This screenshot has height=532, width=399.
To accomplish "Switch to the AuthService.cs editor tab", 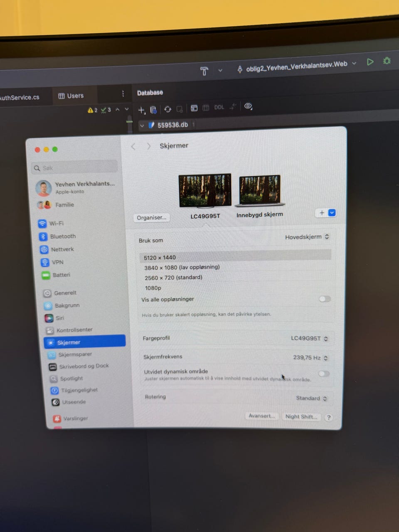I will 20,98.
